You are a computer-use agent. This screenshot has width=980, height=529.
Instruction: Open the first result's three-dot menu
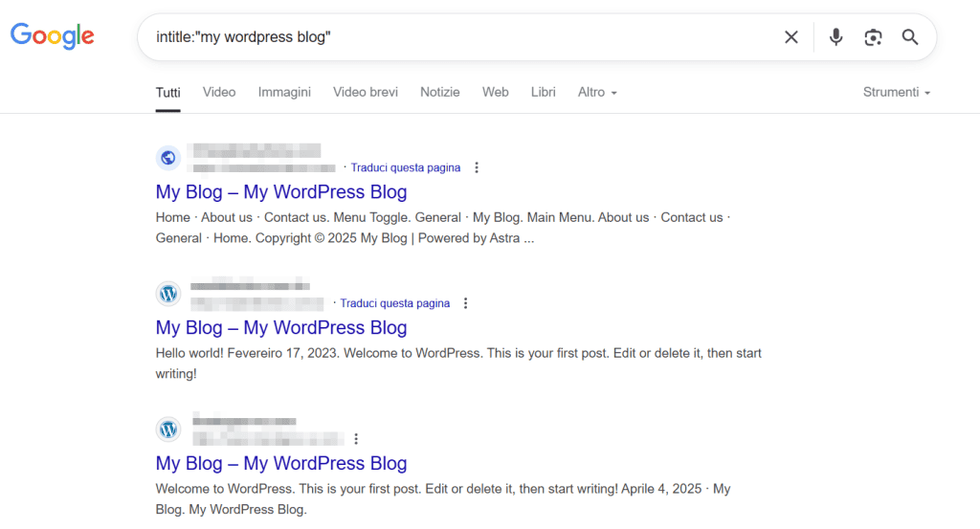tap(477, 167)
